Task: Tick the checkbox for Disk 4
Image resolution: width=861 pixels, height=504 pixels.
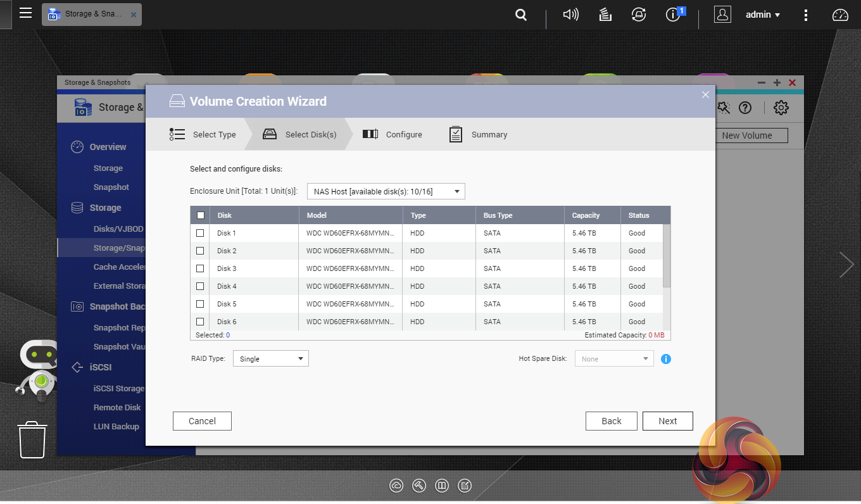Action: pos(200,286)
